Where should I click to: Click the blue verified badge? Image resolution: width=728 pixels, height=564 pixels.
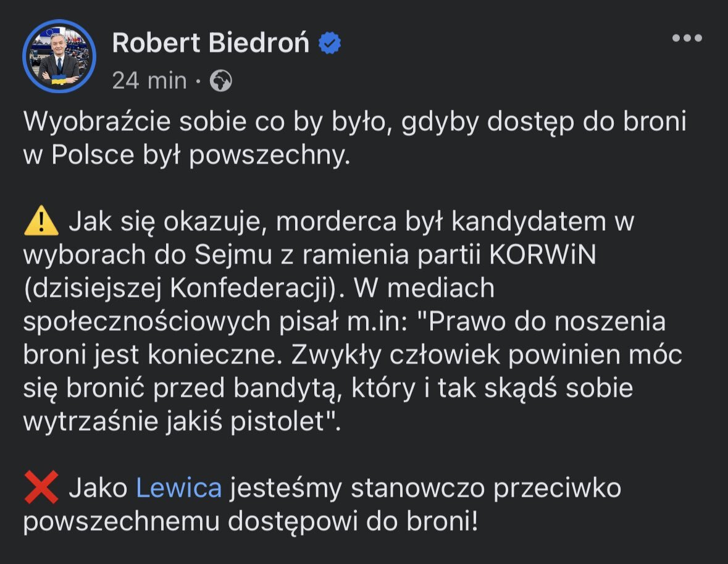pyautogui.click(x=330, y=43)
